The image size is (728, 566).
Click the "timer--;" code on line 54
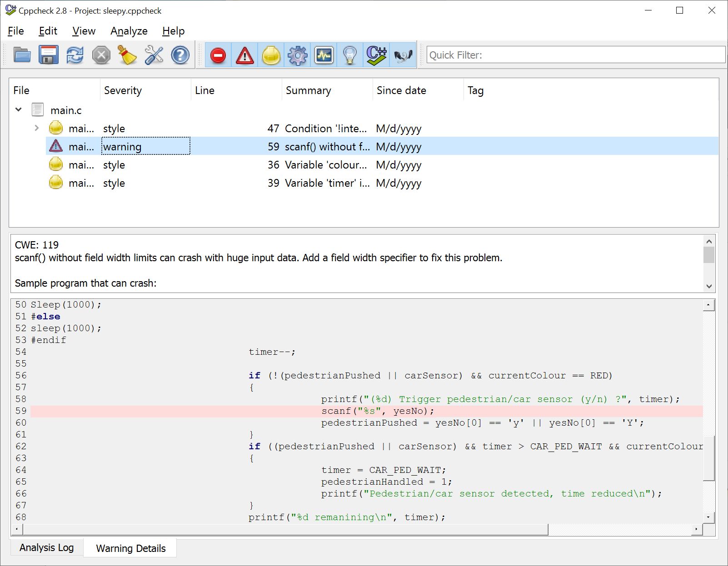pyautogui.click(x=272, y=352)
